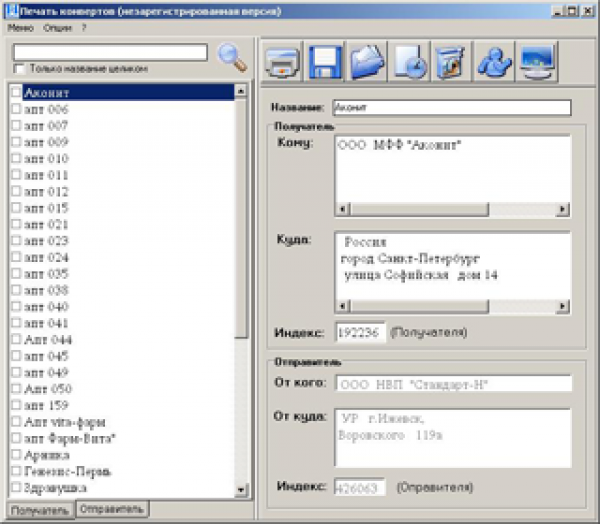Check the box next to Апт 050
The width and height of the screenshot is (600, 524).
pyautogui.click(x=16, y=389)
